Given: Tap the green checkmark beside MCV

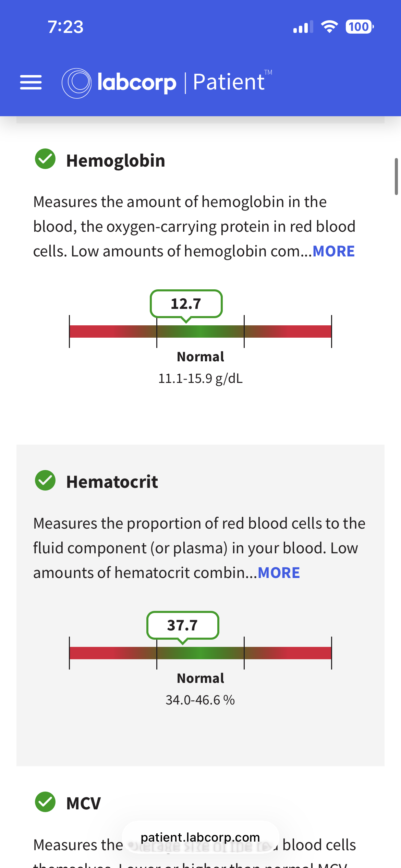Looking at the screenshot, I should click(x=45, y=802).
